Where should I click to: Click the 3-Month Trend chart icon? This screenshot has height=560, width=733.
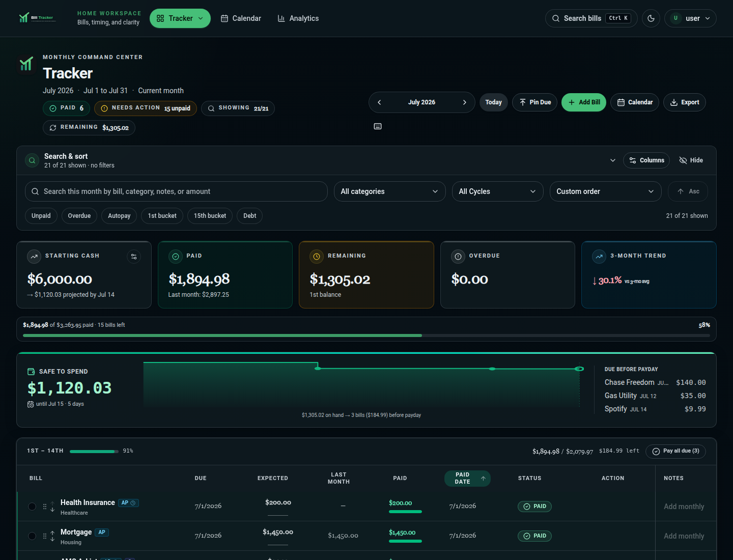(x=599, y=257)
